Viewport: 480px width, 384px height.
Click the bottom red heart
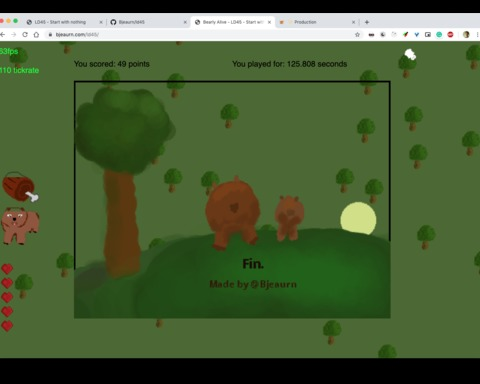tap(7, 326)
